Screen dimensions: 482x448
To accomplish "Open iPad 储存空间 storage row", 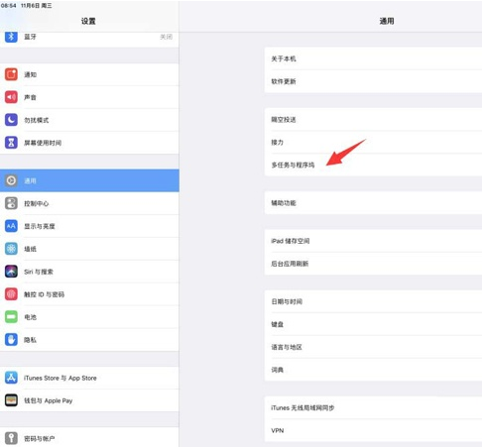I will [x=373, y=241].
